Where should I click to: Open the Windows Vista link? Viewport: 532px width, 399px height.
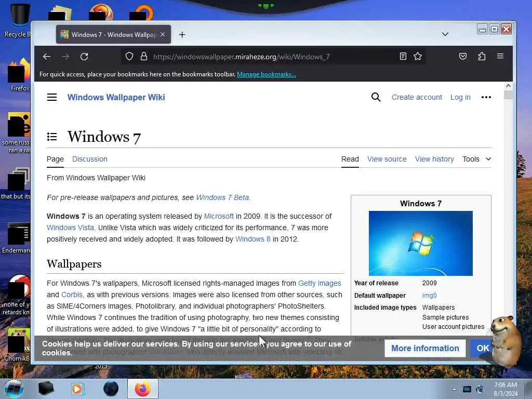tap(70, 228)
